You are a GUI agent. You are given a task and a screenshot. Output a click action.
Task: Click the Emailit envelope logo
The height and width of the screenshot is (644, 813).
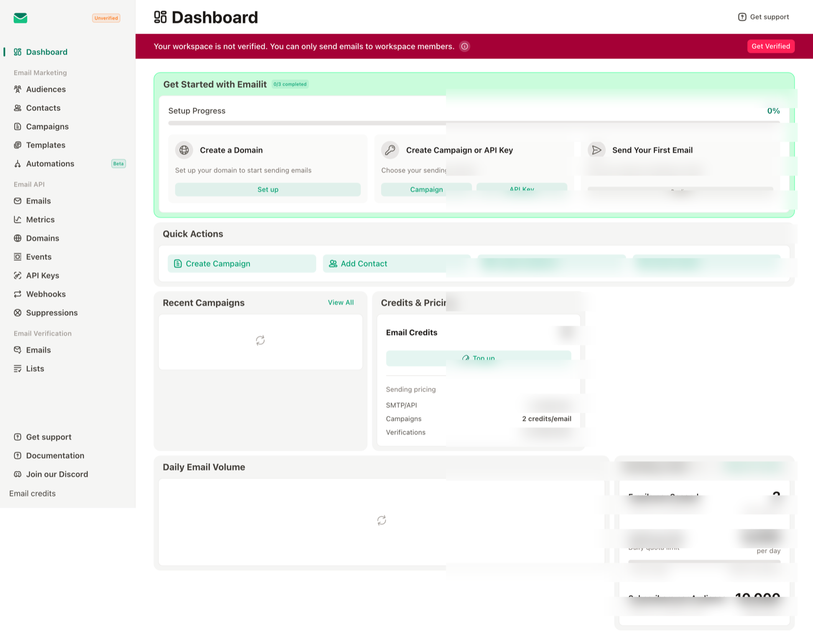20,18
